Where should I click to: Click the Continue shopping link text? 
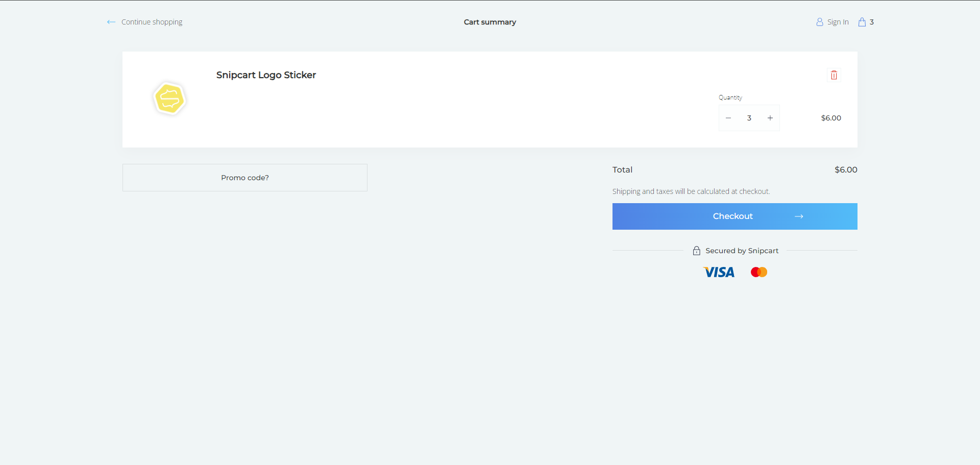pyautogui.click(x=152, y=22)
